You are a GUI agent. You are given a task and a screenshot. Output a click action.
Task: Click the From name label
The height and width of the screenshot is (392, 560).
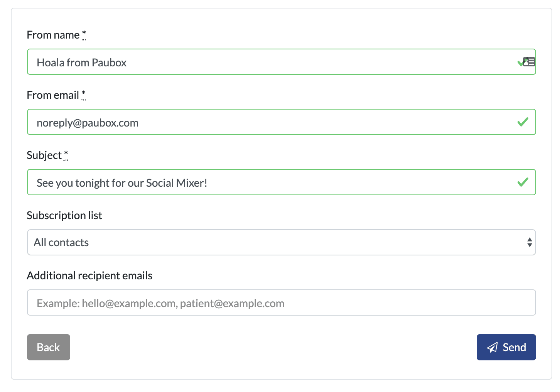53,35
